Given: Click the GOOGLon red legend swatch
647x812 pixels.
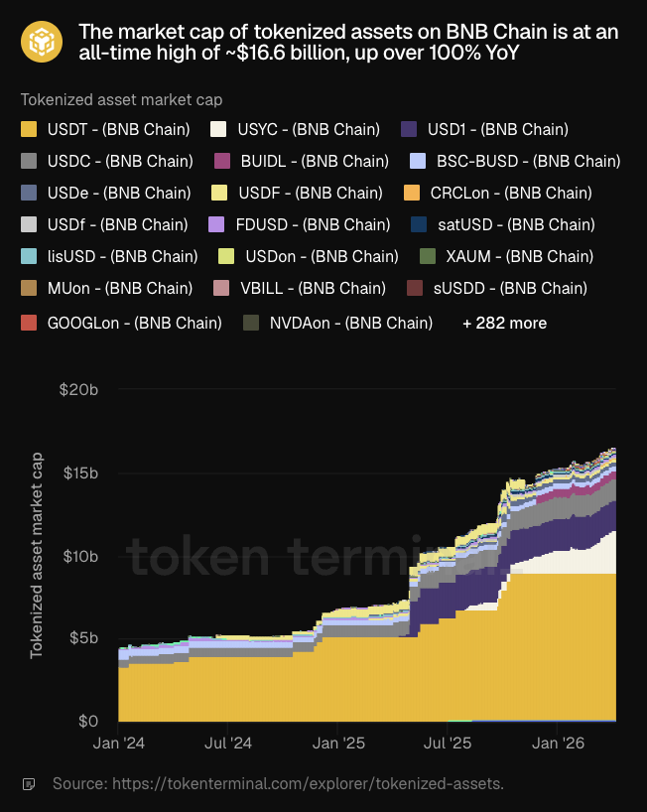Looking at the screenshot, I should pos(29,323).
